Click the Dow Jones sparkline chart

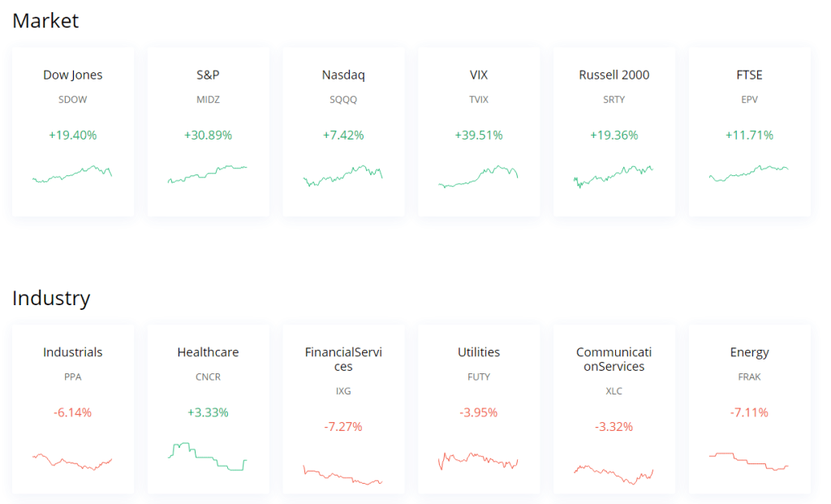73,174
